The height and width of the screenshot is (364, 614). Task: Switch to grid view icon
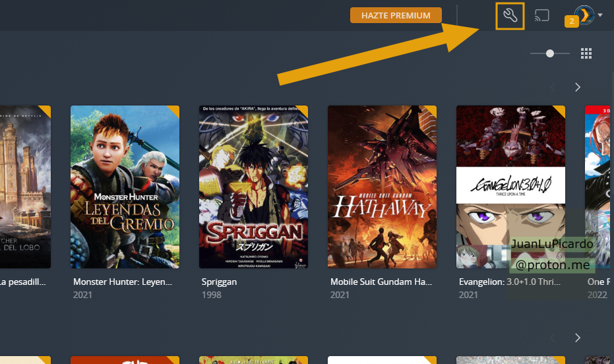pos(586,53)
